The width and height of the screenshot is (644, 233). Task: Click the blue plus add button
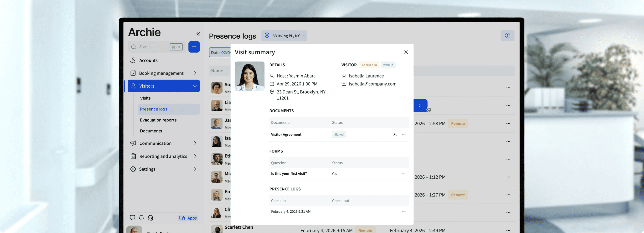click(194, 47)
